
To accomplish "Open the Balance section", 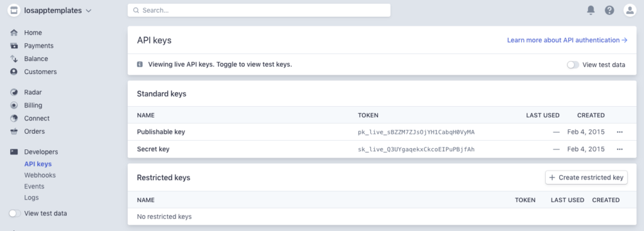I will point(36,59).
